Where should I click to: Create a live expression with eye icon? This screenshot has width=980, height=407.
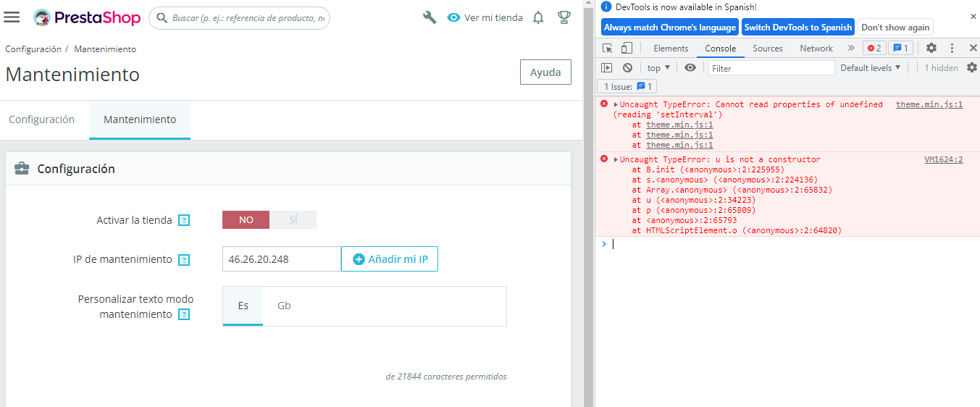(690, 67)
